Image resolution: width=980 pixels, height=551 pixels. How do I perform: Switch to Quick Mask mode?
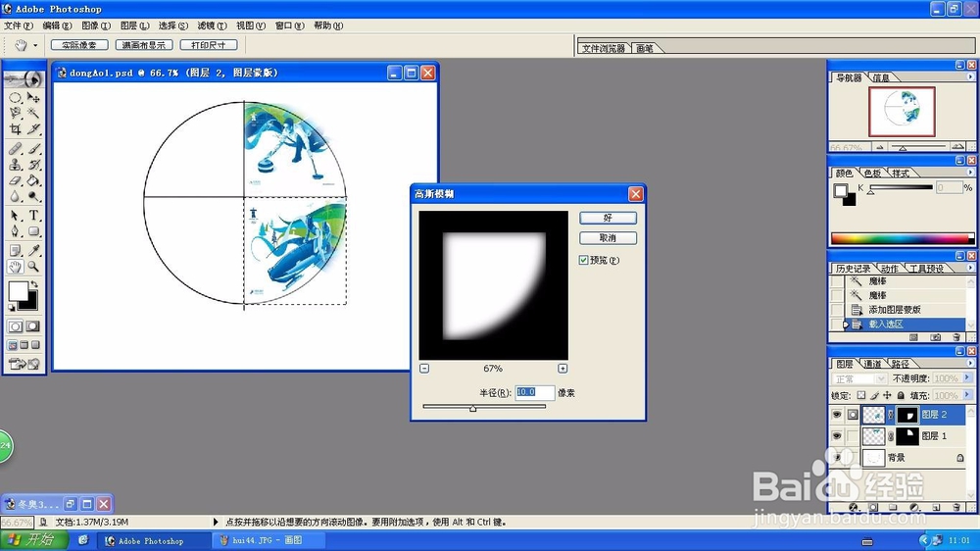click(33, 326)
